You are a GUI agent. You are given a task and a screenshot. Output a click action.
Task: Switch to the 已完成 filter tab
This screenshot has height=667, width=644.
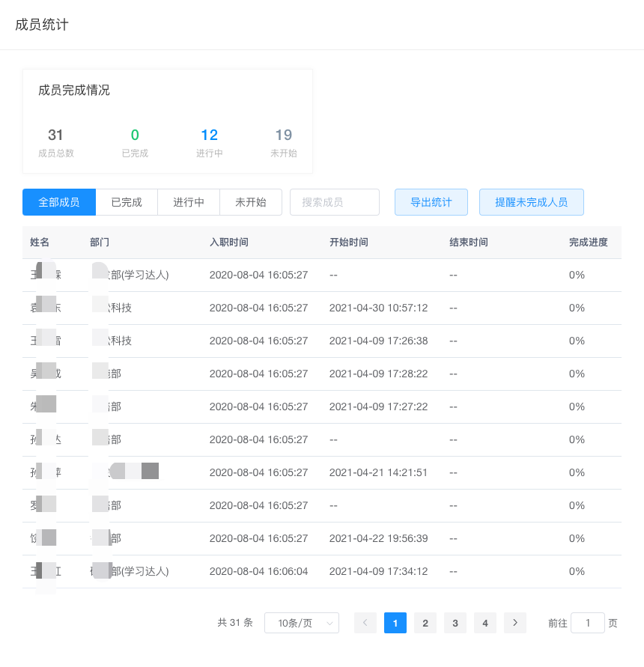(x=127, y=202)
